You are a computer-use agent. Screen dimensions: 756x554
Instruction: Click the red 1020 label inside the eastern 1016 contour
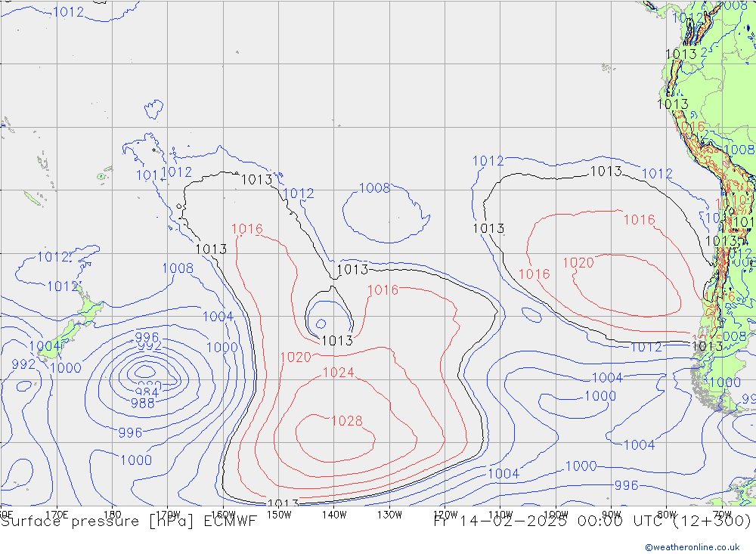click(578, 263)
